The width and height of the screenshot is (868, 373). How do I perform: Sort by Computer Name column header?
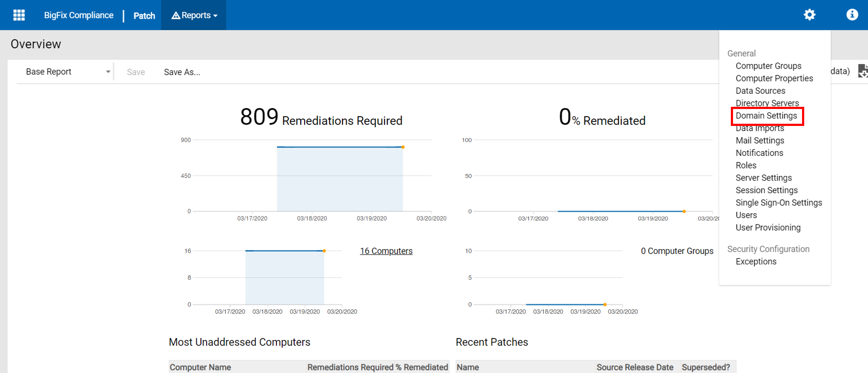[200, 367]
